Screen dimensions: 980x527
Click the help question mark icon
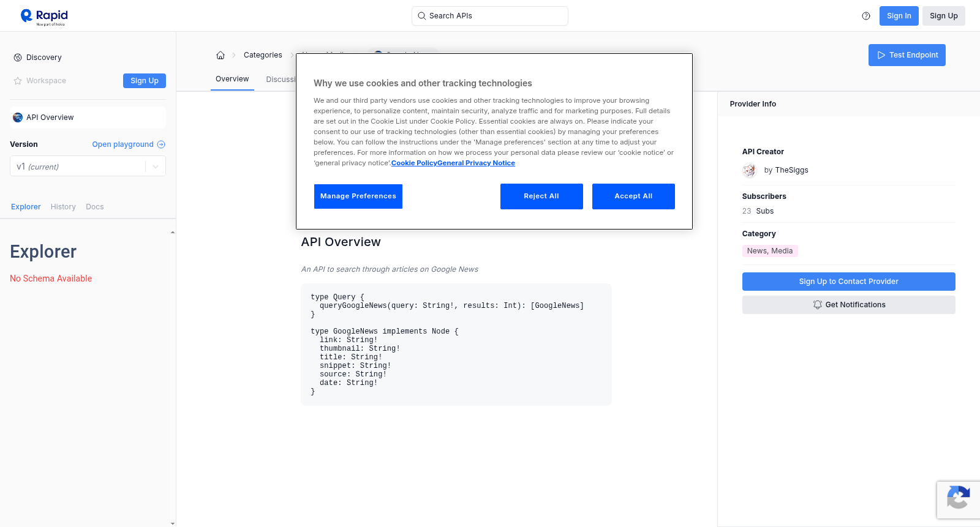tap(866, 16)
